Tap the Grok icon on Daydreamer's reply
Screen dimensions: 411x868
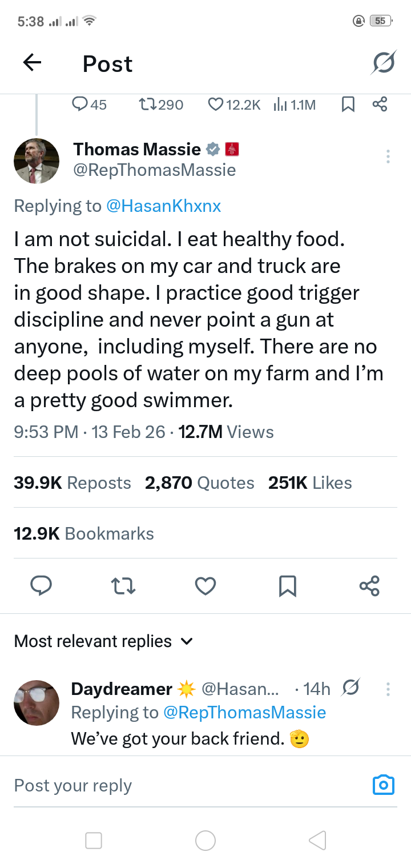click(352, 689)
